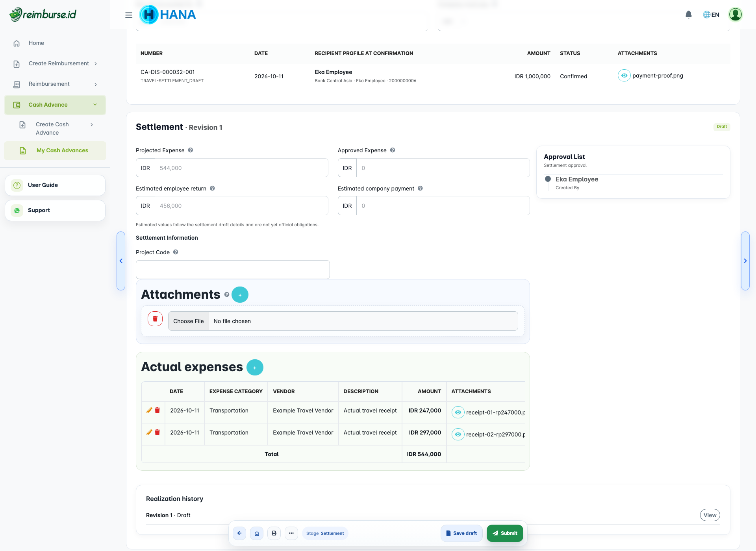Submit the settlement
This screenshot has width=756, height=551.
[505, 533]
